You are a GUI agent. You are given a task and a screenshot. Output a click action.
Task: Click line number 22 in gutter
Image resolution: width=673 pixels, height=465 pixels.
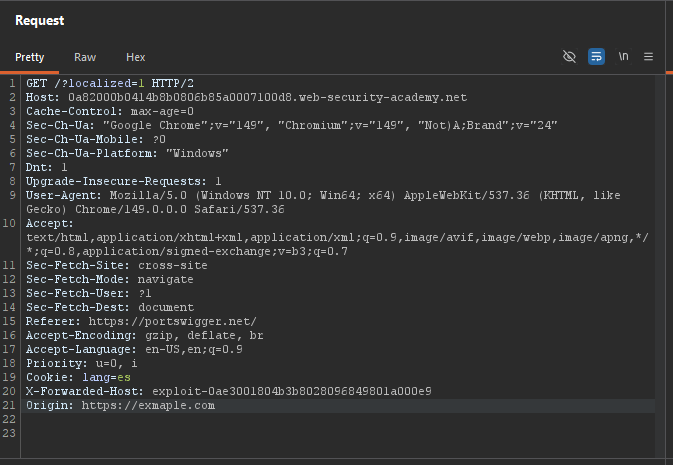(x=9, y=419)
